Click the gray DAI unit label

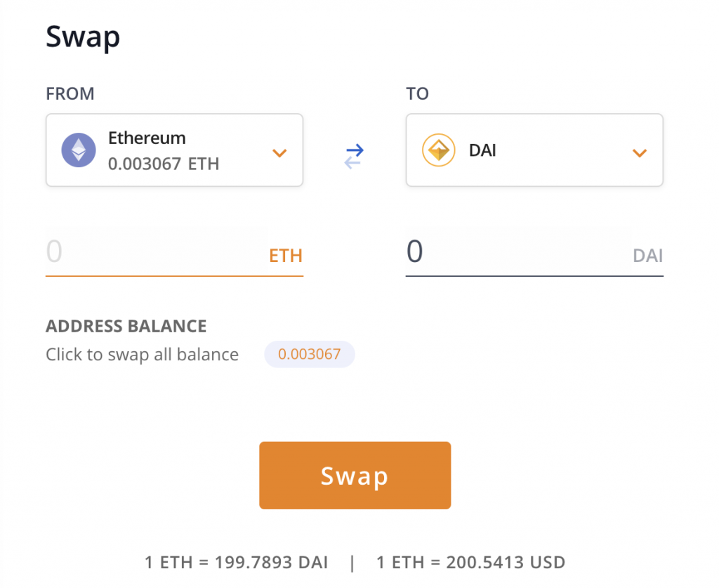(648, 256)
